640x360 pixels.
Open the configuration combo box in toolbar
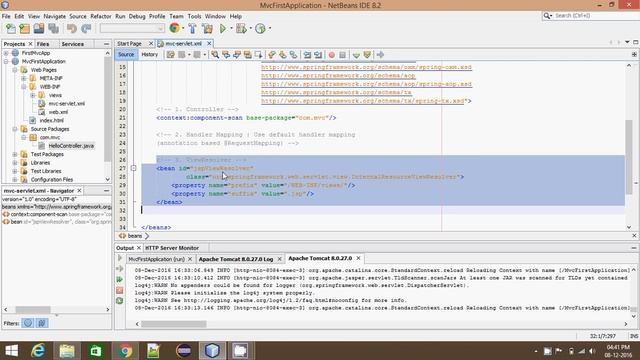coord(132,29)
